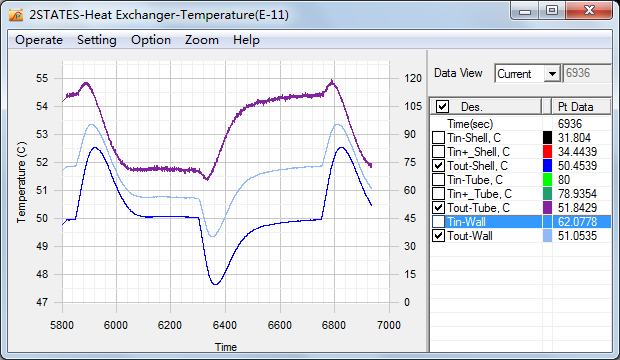
Task: Toggle the Des. header select-all checkbox
Action: [x=442, y=106]
